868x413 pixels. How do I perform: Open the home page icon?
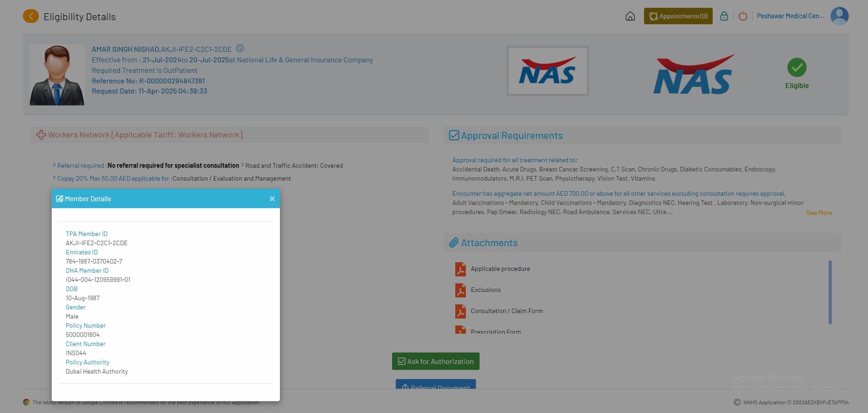[630, 17]
